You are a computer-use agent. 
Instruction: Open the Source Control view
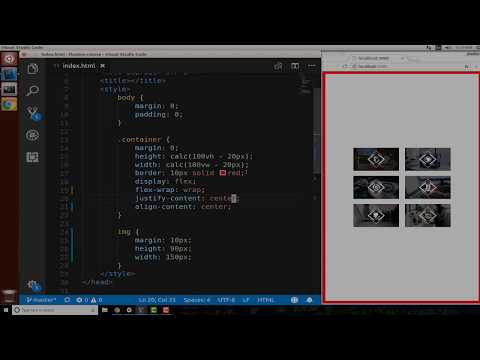point(33,113)
